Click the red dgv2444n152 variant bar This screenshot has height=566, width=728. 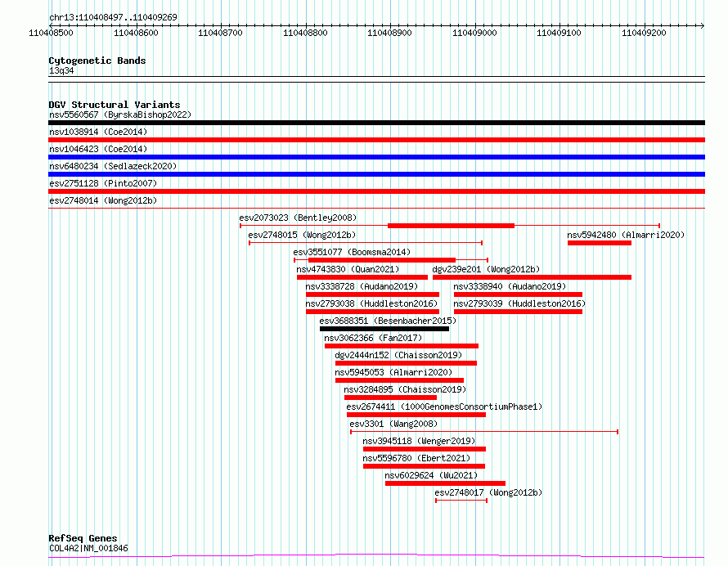(407, 363)
